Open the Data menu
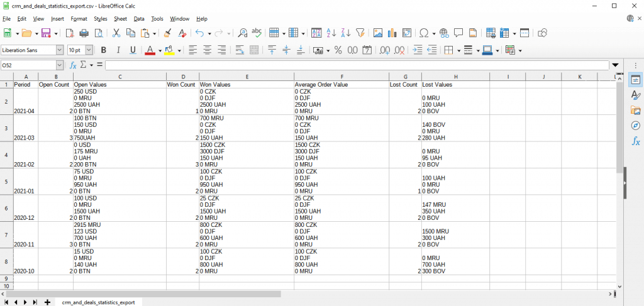The image size is (644, 306). [139, 19]
